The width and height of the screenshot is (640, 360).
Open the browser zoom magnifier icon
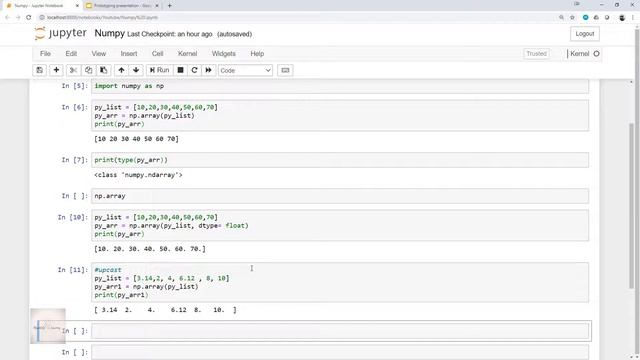(561, 18)
